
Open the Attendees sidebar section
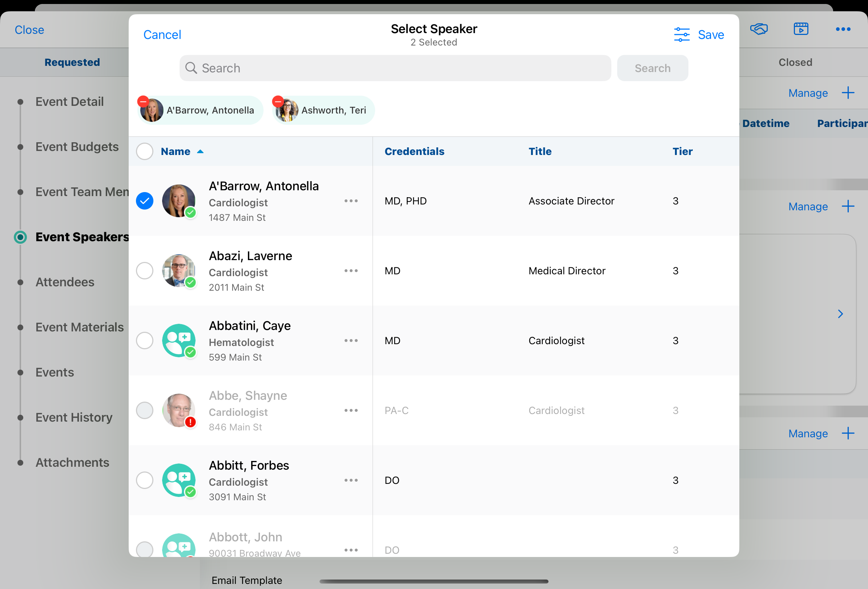[65, 282]
